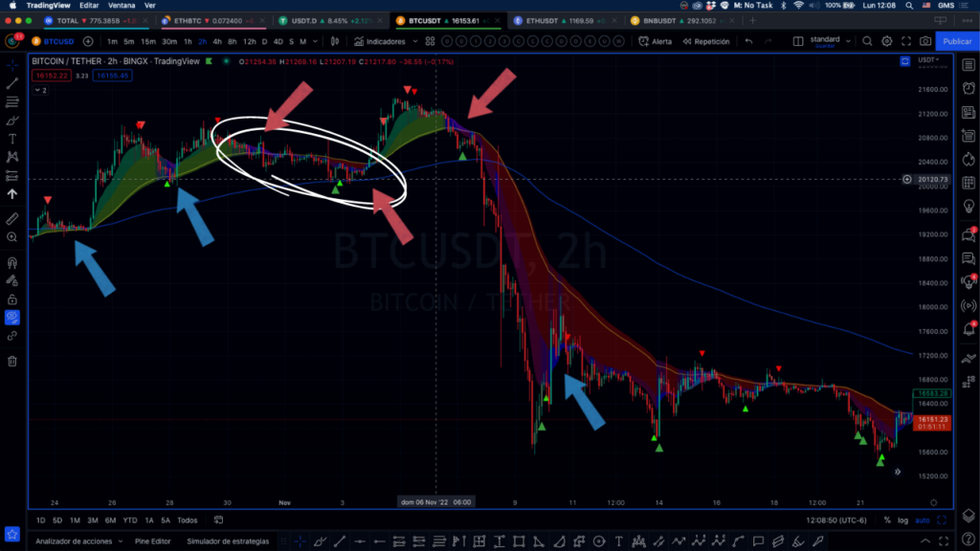This screenshot has width=980, height=551.
Task: Open the text annotation tool in left toolbar
Action: click(11, 139)
